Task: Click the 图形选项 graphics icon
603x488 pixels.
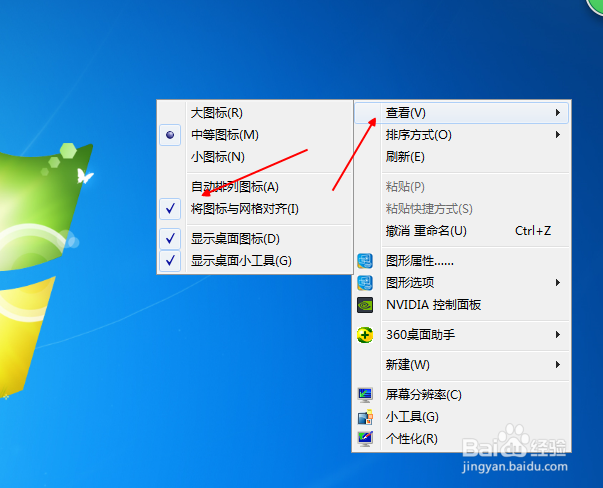Action: pos(365,283)
